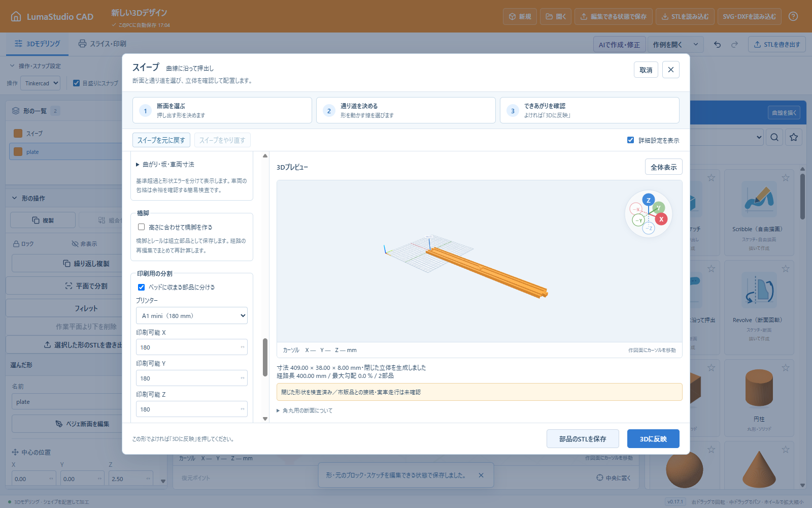
Task: Toggle 目盛りにスナップ checkbox
Action: 76,83
